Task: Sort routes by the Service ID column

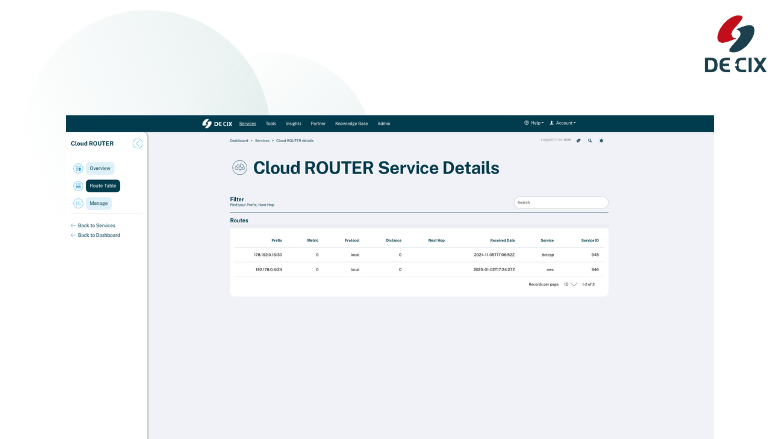Action: tap(590, 241)
